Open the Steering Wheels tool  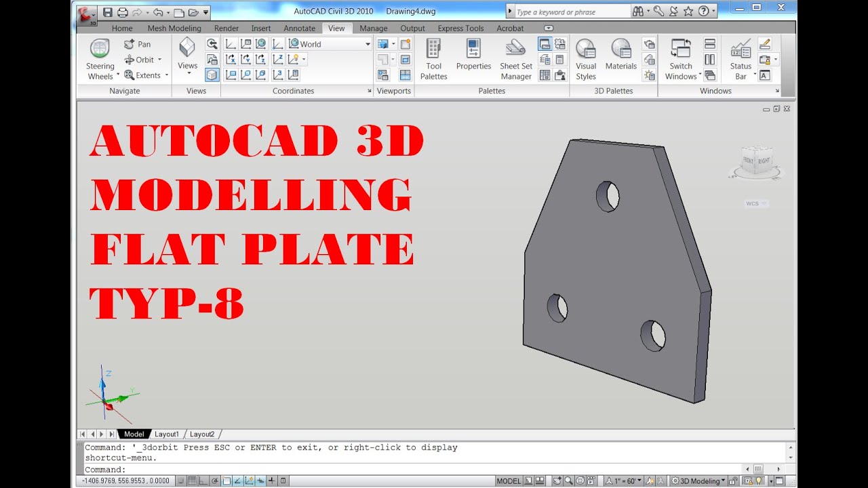(100, 60)
